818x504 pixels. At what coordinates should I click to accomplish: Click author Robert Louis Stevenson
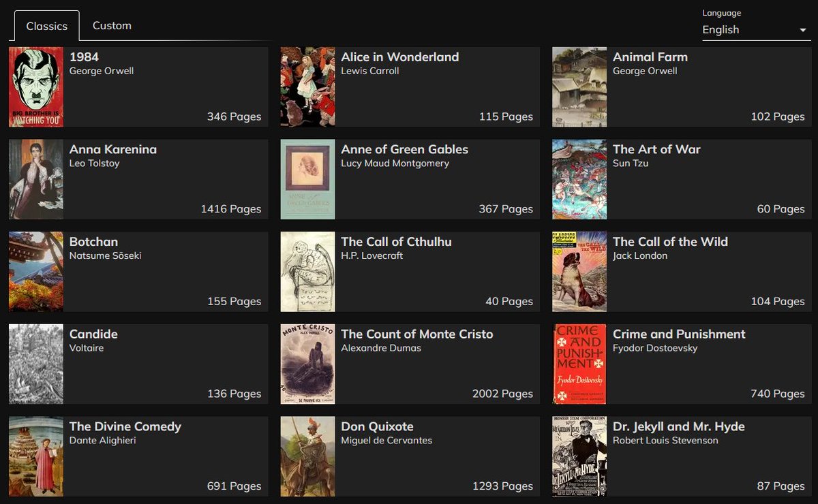pos(665,441)
